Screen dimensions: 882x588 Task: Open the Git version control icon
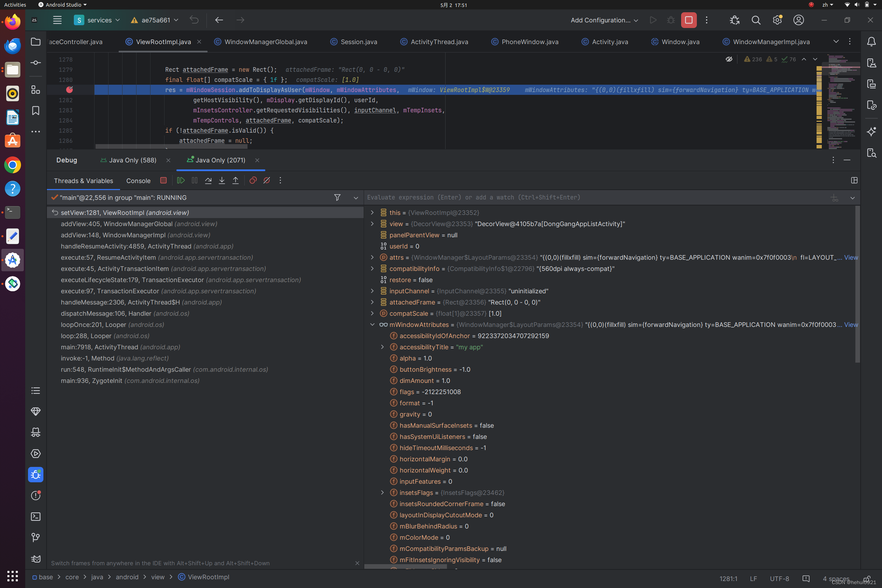(x=36, y=538)
